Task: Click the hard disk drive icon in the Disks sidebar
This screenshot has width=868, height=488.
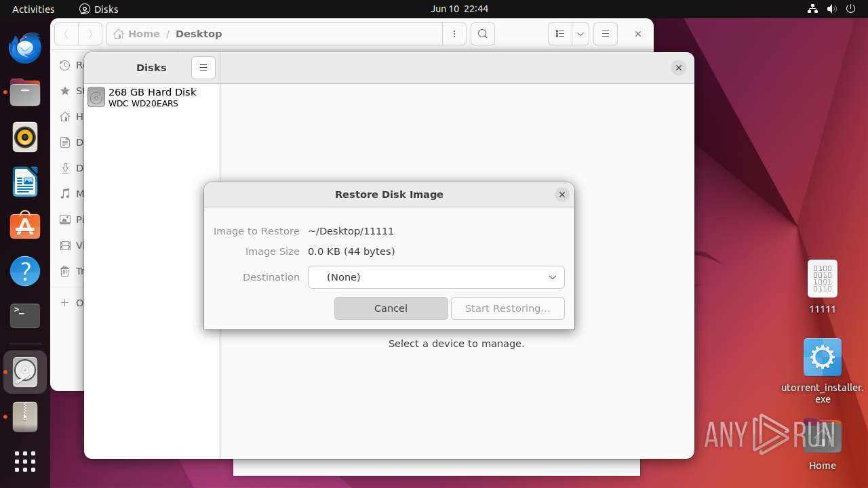Action: point(96,98)
